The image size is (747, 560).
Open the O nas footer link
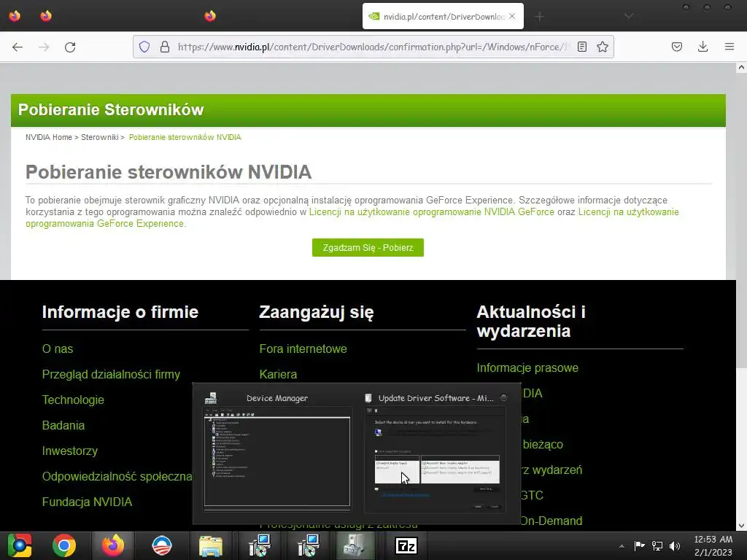click(x=58, y=349)
